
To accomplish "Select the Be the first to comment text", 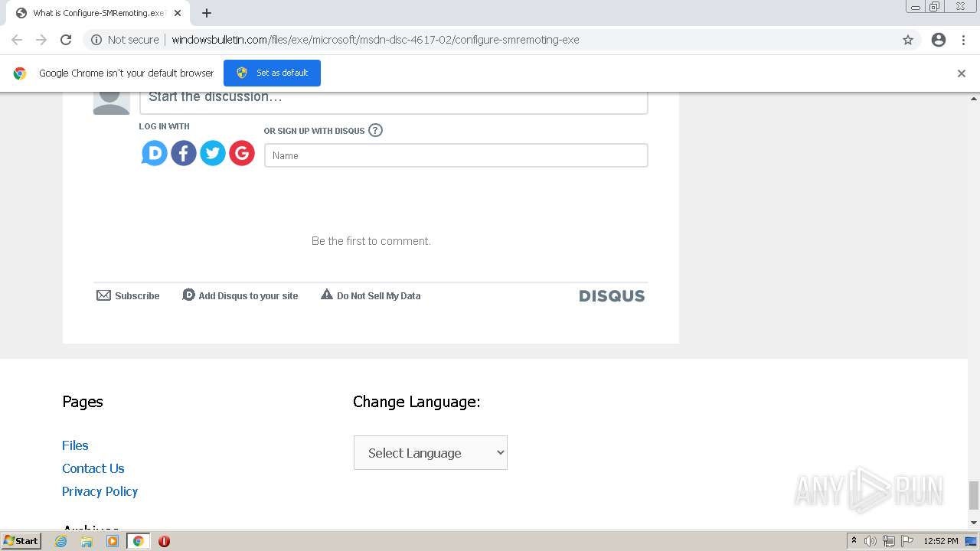I will click(x=371, y=241).
